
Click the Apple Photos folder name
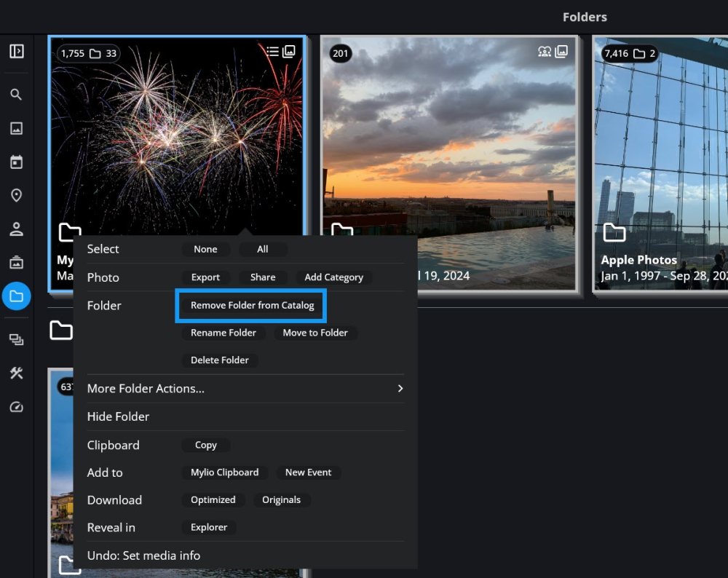tap(639, 260)
